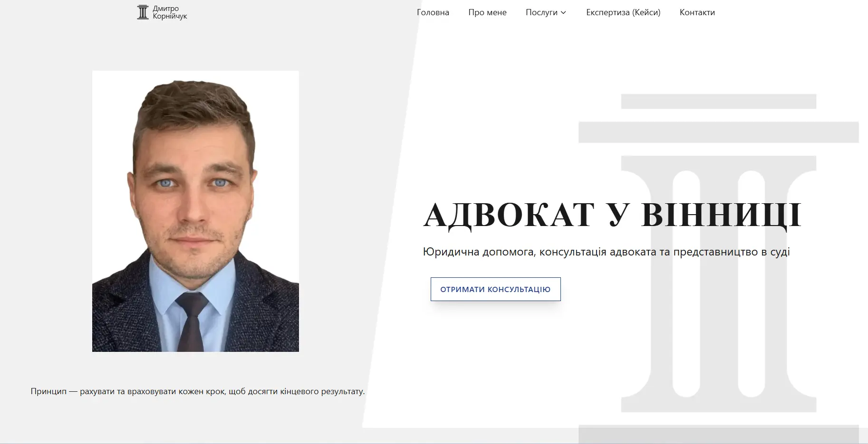This screenshot has height=444, width=868.
Task: Click the top capital bar of pillar graphic
Action: (x=718, y=101)
